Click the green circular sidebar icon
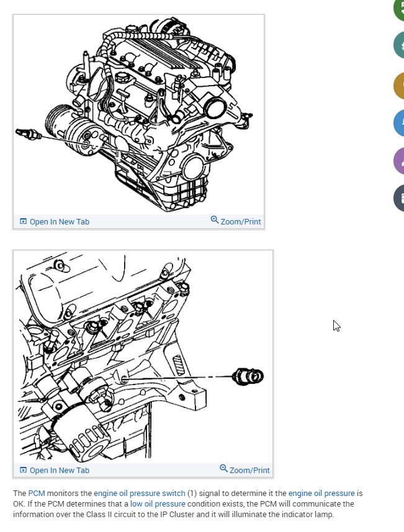 [399, 9]
